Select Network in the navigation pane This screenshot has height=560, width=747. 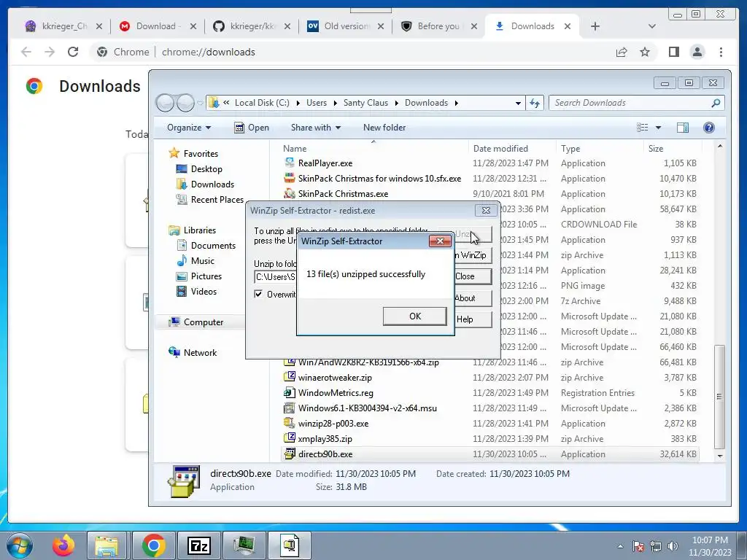click(200, 353)
